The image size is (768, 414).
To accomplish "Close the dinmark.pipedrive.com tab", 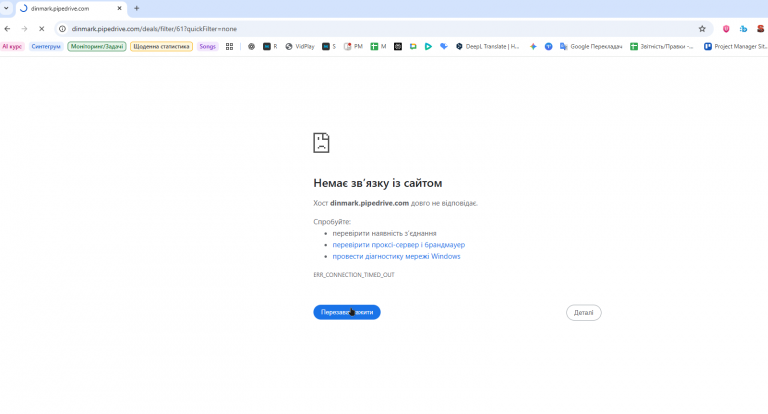I will tap(119, 8).
